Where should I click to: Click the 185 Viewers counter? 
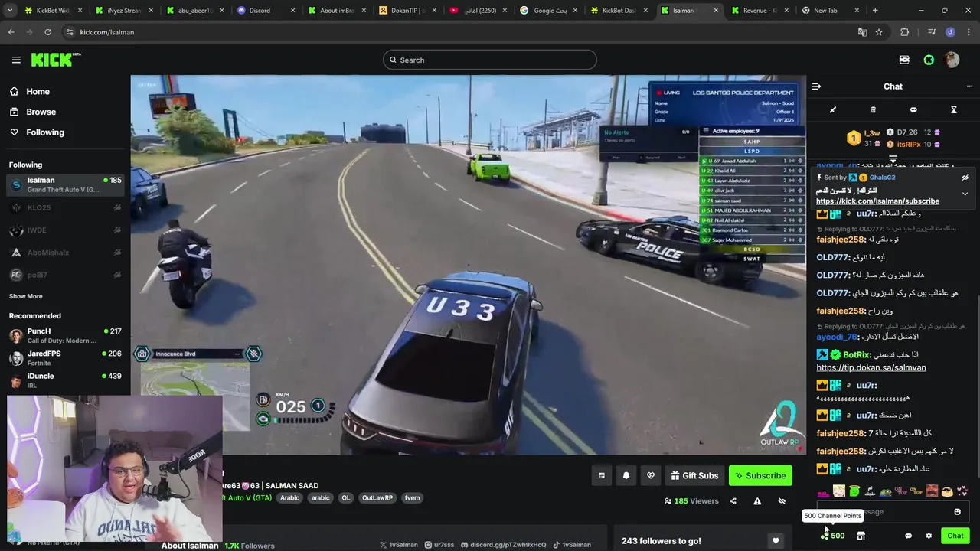(691, 501)
